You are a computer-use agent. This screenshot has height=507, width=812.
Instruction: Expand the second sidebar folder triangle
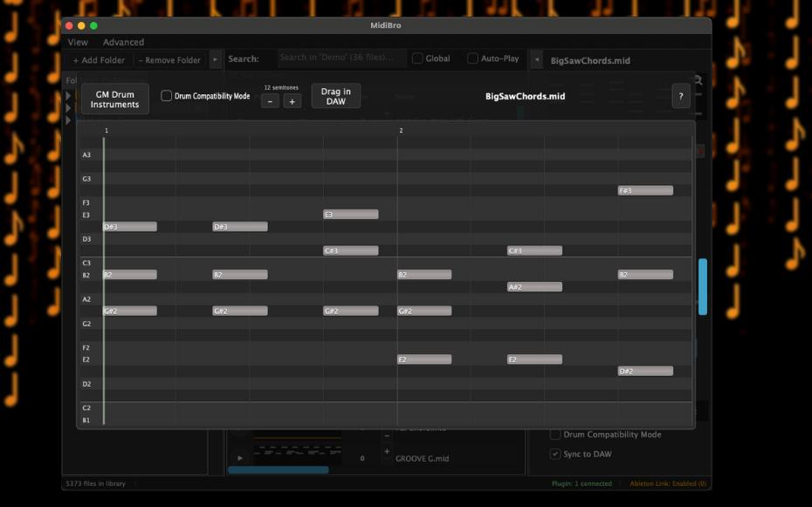[67, 108]
